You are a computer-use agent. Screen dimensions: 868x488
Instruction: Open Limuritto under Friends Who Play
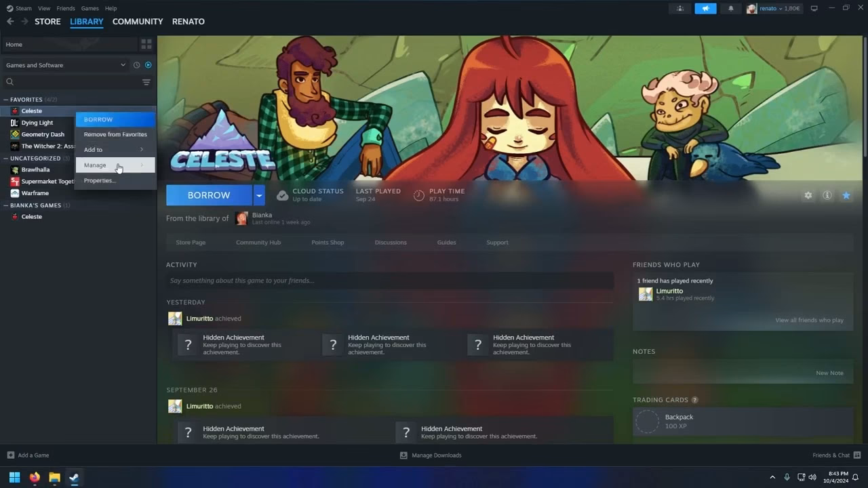(x=669, y=291)
